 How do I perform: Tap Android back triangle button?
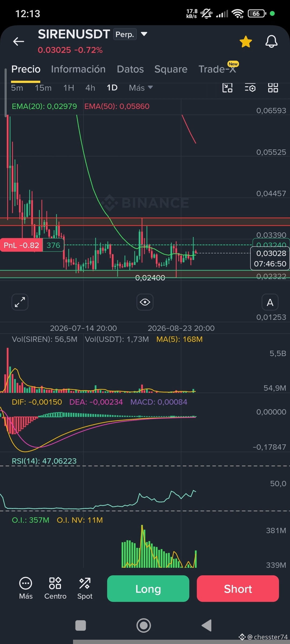coord(207,625)
